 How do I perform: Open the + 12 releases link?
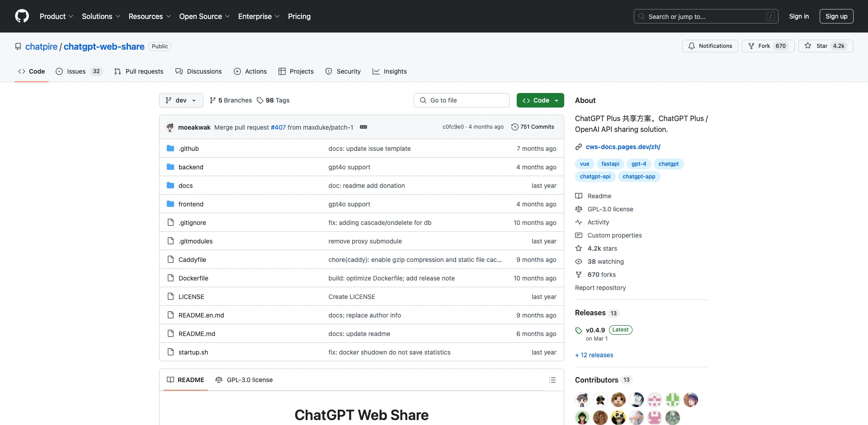tap(594, 355)
